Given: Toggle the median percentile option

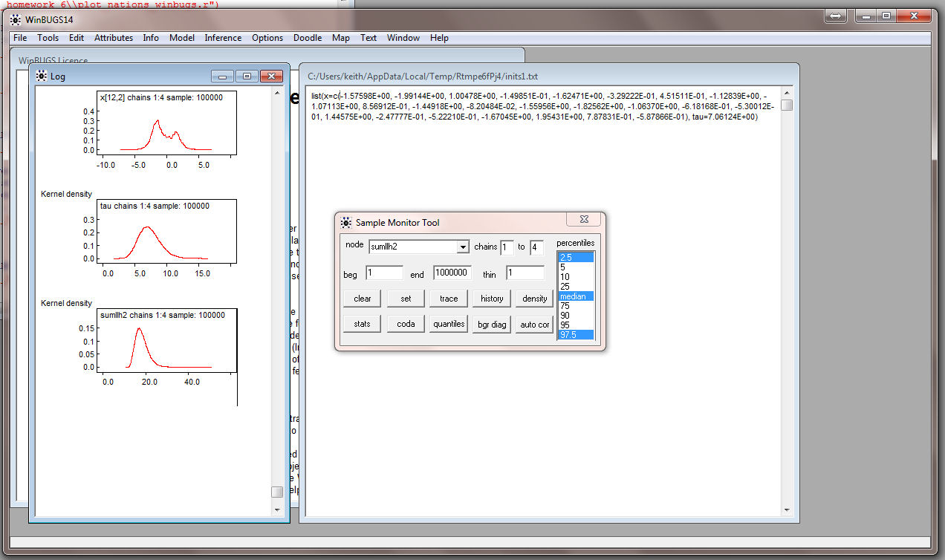Looking at the screenshot, I should 575,296.
